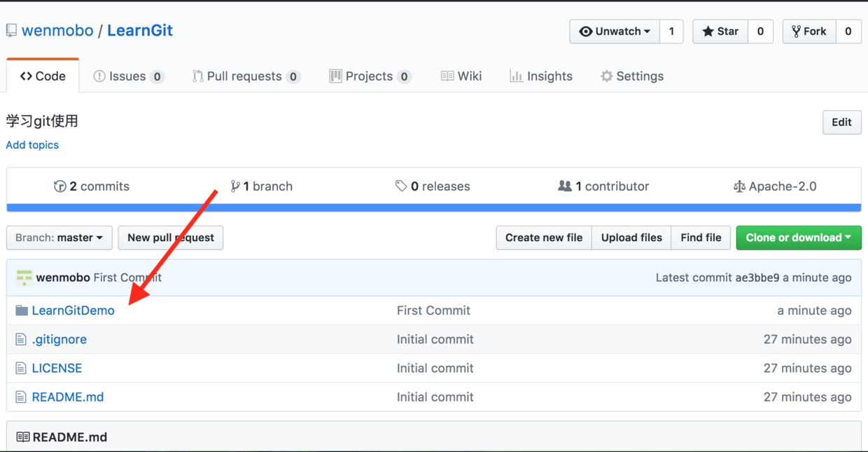Switch to the Issues tab
868x452 pixels.
coord(128,76)
